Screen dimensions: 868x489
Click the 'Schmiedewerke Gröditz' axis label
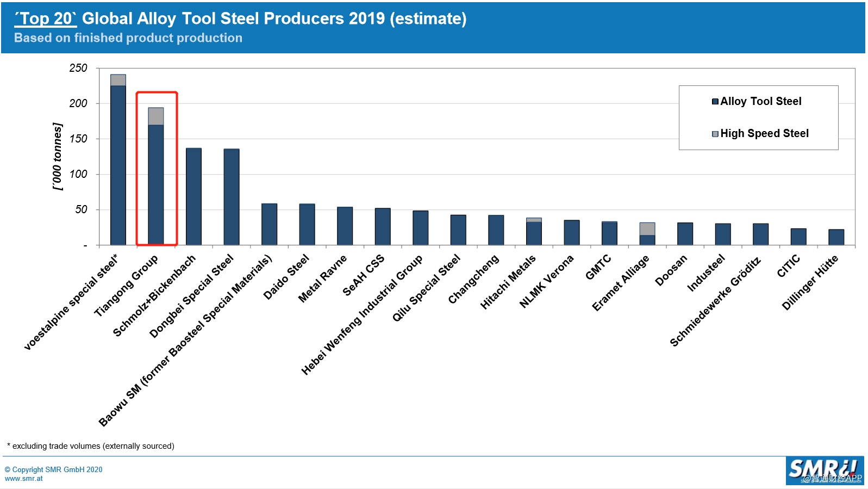coord(715,301)
